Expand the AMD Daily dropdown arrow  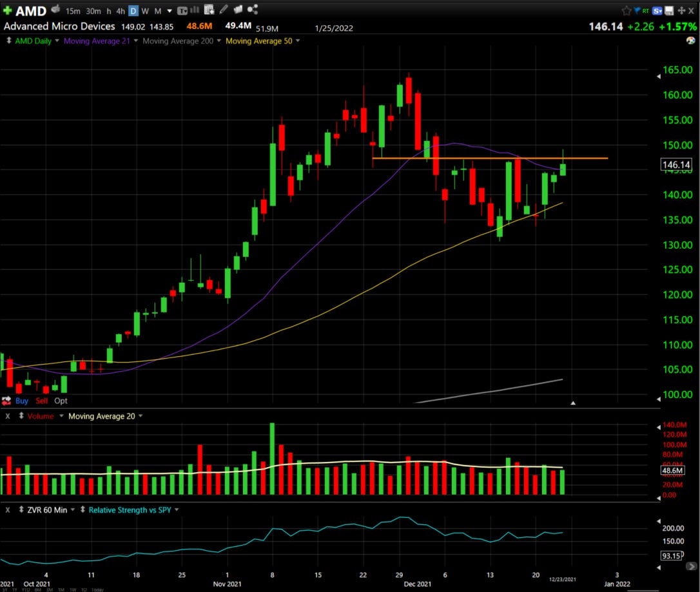pos(57,41)
